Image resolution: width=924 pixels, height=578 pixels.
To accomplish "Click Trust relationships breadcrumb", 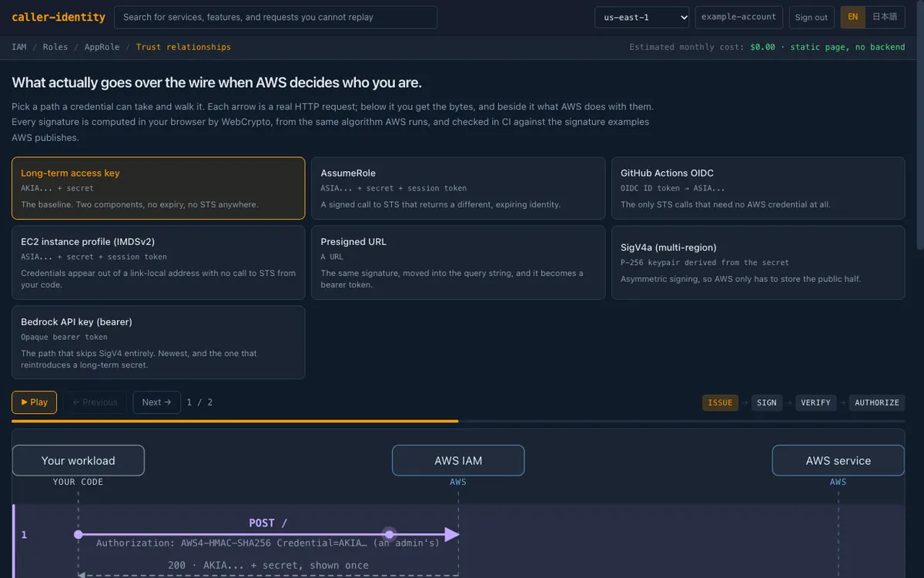I will (x=183, y=47).
